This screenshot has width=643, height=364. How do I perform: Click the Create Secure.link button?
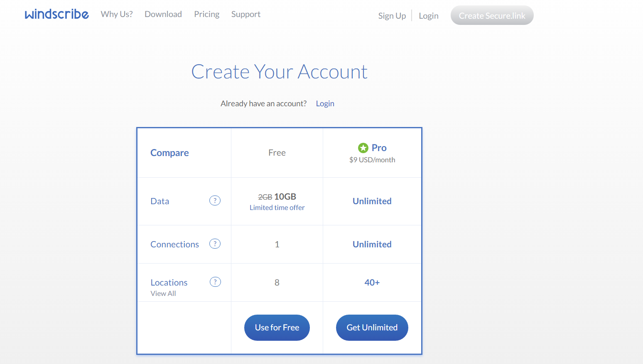point(492,15)
